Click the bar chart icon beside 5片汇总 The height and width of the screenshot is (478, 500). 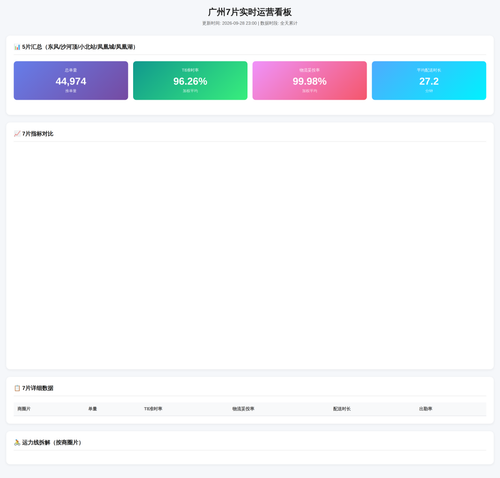pos(17,47)
